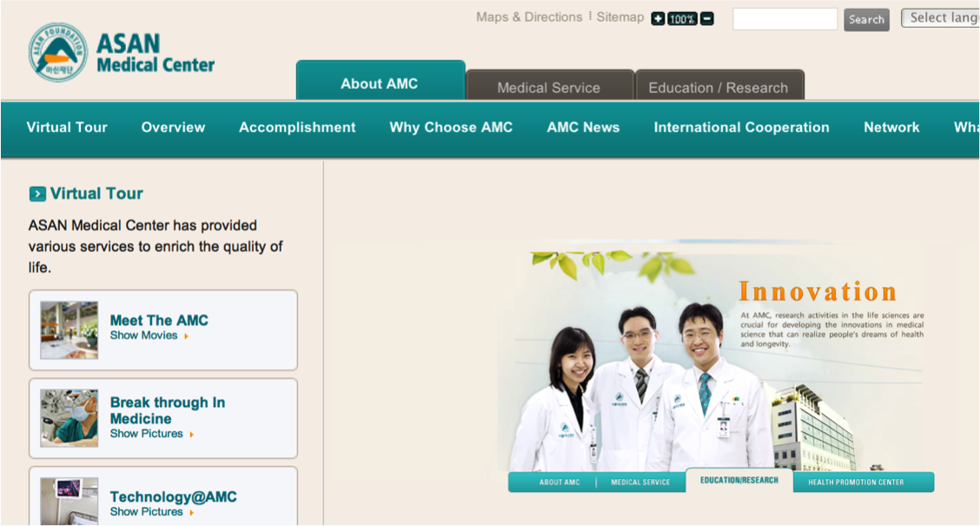Select the EDUCATION/RESEARCH banner tab

click(739, 480)
